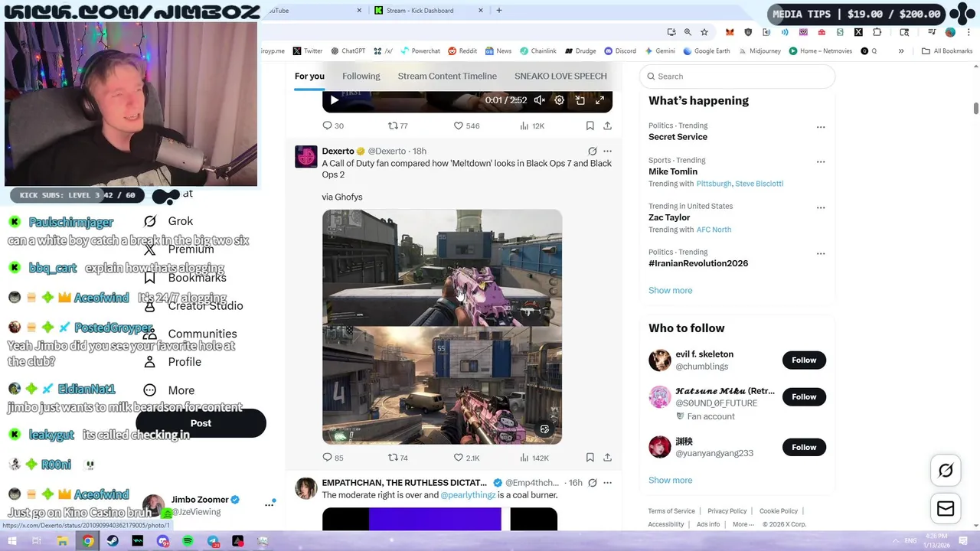
Task: Share the Dexerto post
Action: click(607, 458)
